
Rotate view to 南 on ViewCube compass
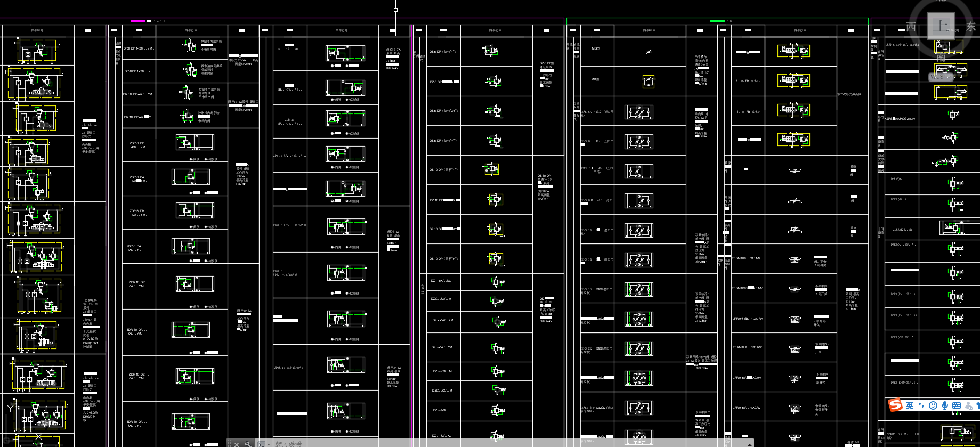(x=941, y=58)
